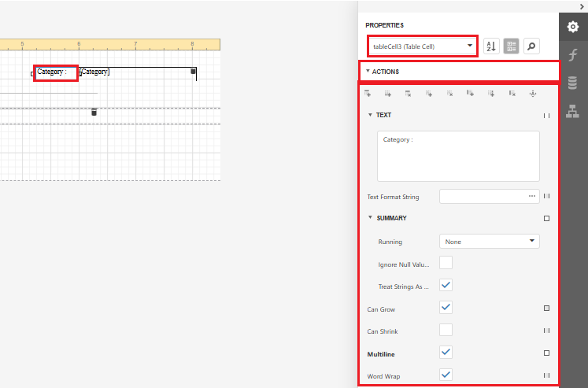This screenshot has width=588, height=388.
Task: Click property marker on Word Wrap row
Action: pyautogui.click(x=547, y=375)
